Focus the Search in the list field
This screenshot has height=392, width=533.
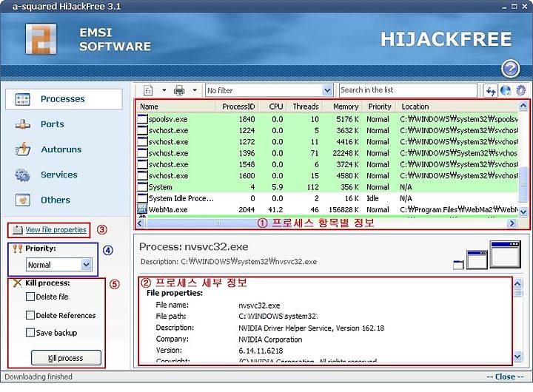pos(408,90)
